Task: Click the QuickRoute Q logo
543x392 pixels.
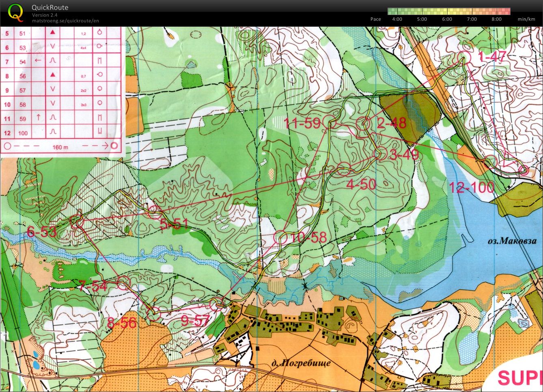Action: pos(15,12)
